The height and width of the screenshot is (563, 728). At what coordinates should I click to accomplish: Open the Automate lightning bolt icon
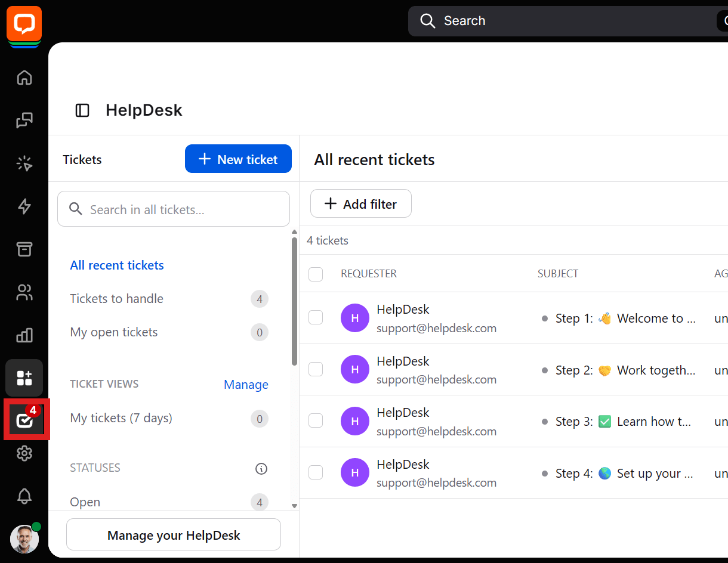(24, 206)
